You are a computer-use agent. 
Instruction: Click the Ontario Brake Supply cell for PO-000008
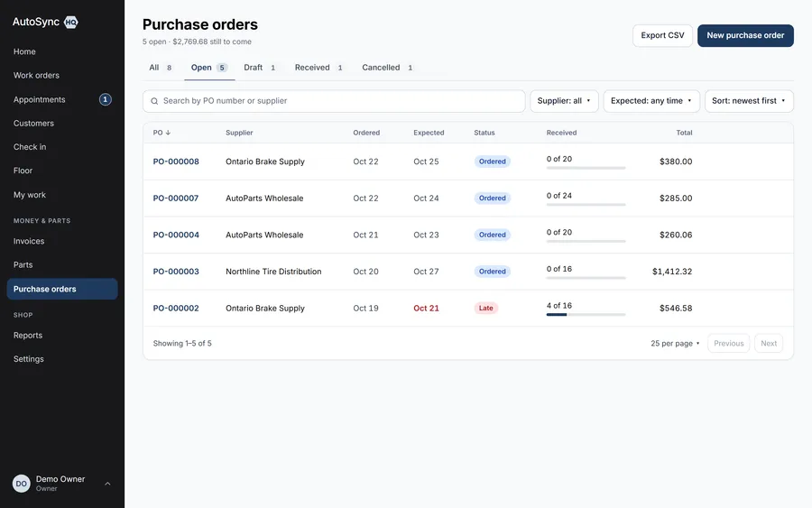tap(265, 162)
